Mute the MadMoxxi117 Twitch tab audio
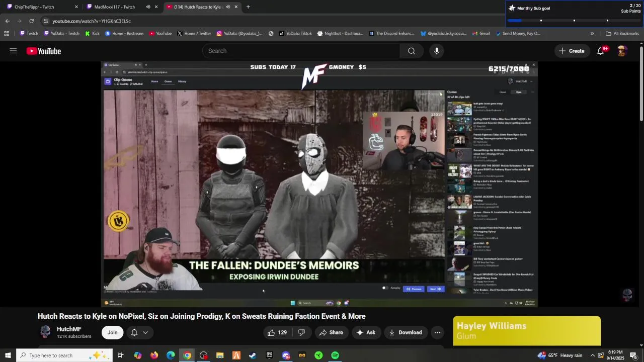Viewport: 644px width, 362px height. click(148, 7)
